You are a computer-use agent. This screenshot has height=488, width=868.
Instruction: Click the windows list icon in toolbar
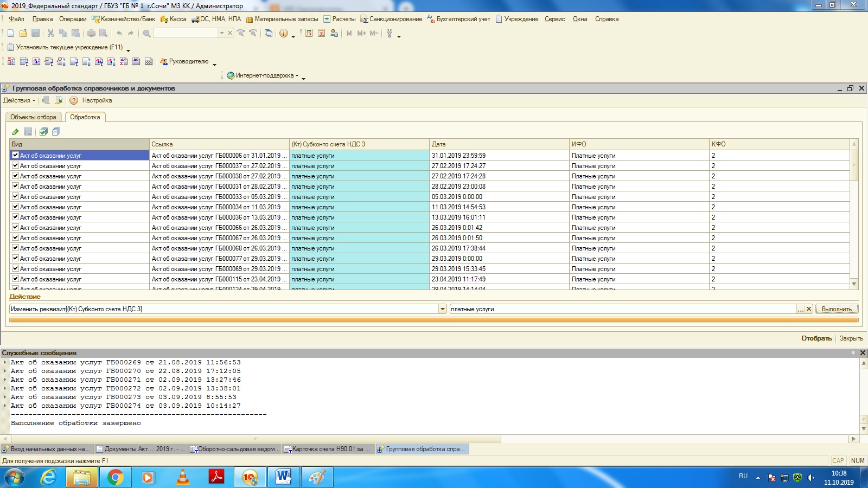click(x=269, y=33)
